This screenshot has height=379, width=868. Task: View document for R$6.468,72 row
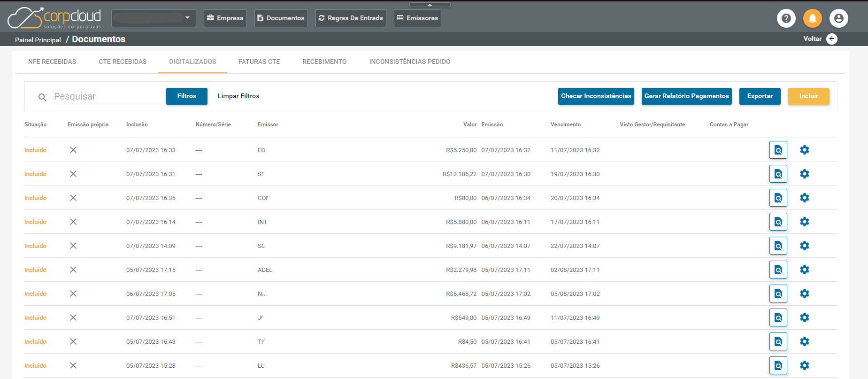tap(778, 294)
